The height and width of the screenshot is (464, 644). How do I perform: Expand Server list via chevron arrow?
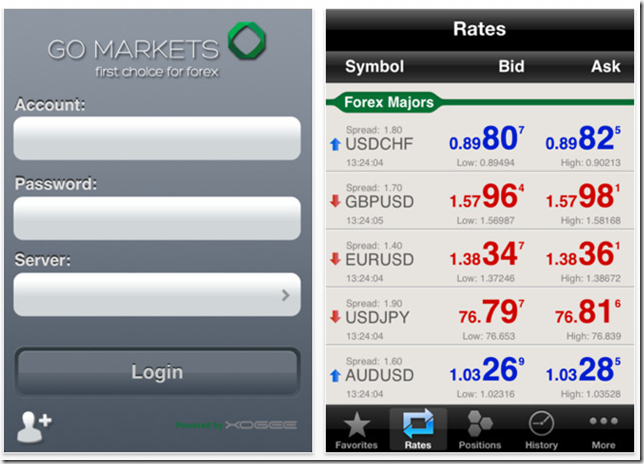(286, 295)
